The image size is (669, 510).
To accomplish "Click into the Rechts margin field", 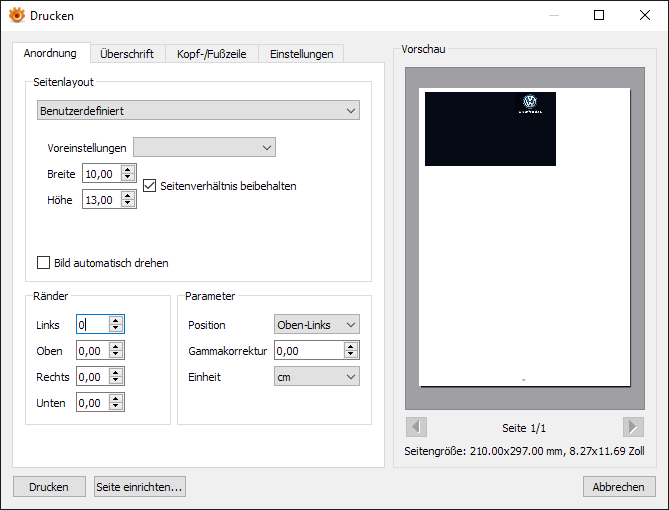I will click(x=93, y=377).
